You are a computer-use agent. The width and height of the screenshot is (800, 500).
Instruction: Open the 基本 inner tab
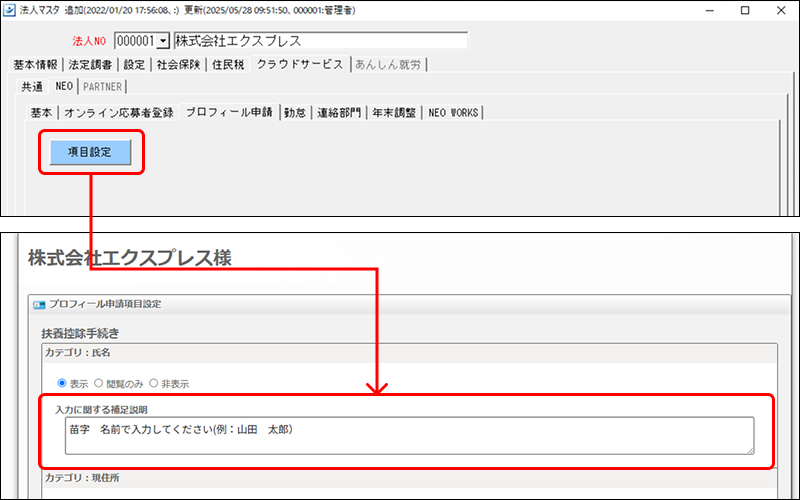tap(41, 112)
